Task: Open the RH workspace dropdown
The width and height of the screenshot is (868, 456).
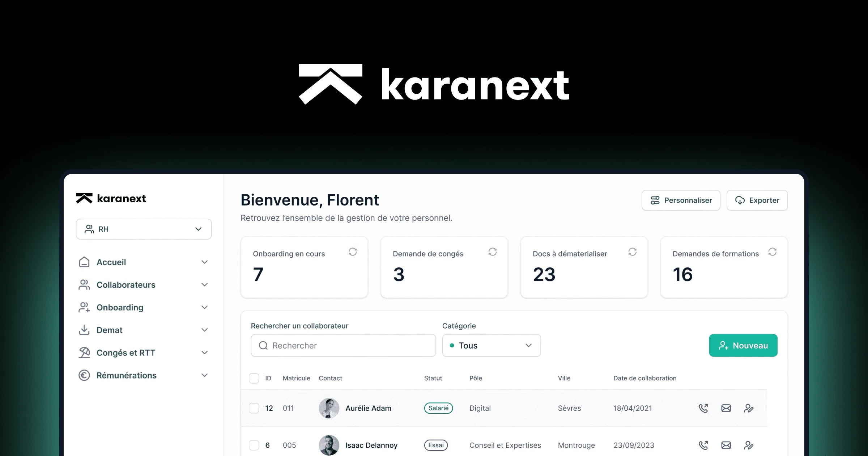Action: [x=144, y=229]
